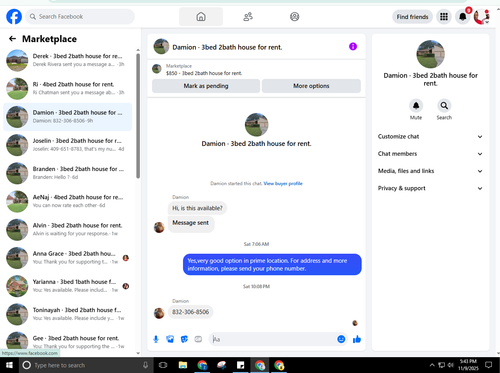
Task: Expand Chat members section
Action: pos(430,154)
